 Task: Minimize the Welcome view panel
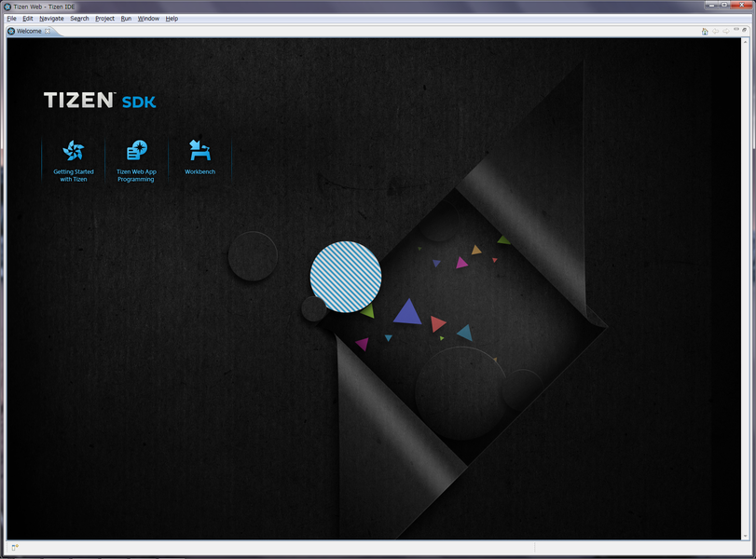pos(736,30)
